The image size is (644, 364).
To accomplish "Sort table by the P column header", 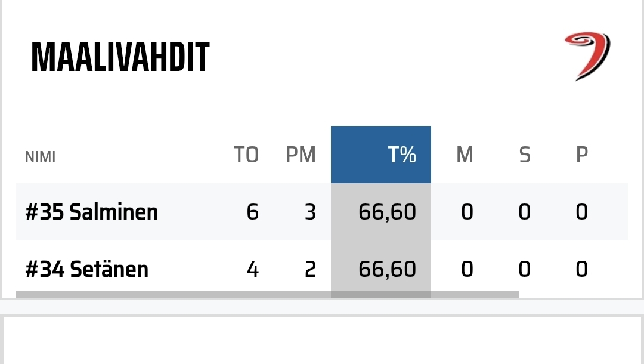I will click(x=581, y=155).
